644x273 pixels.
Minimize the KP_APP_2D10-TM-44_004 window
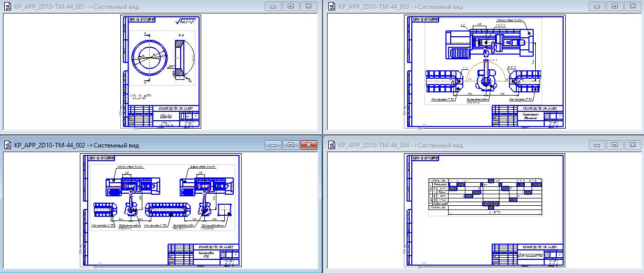tap(597, 144)
